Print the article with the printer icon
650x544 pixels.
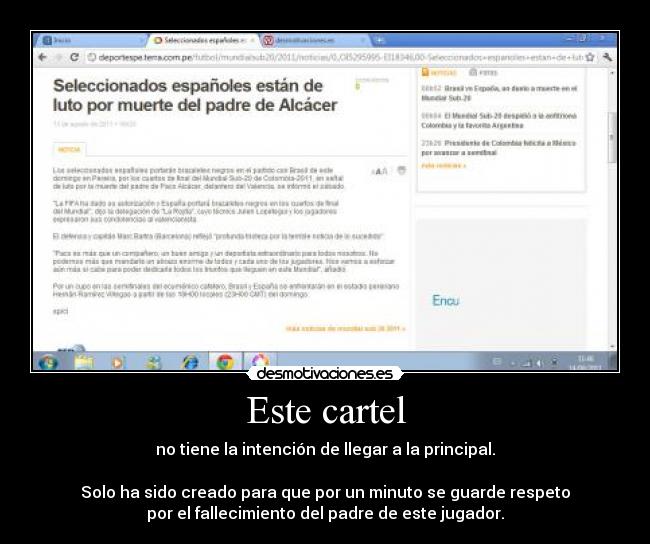(401, 170)
